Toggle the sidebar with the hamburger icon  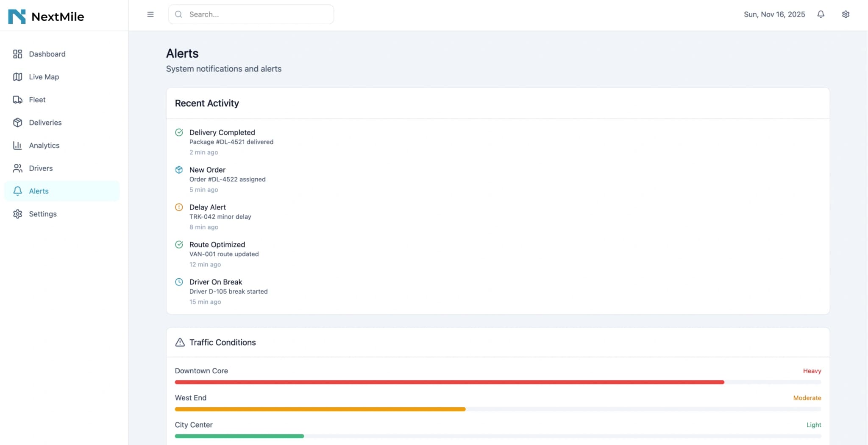point(150,14)
